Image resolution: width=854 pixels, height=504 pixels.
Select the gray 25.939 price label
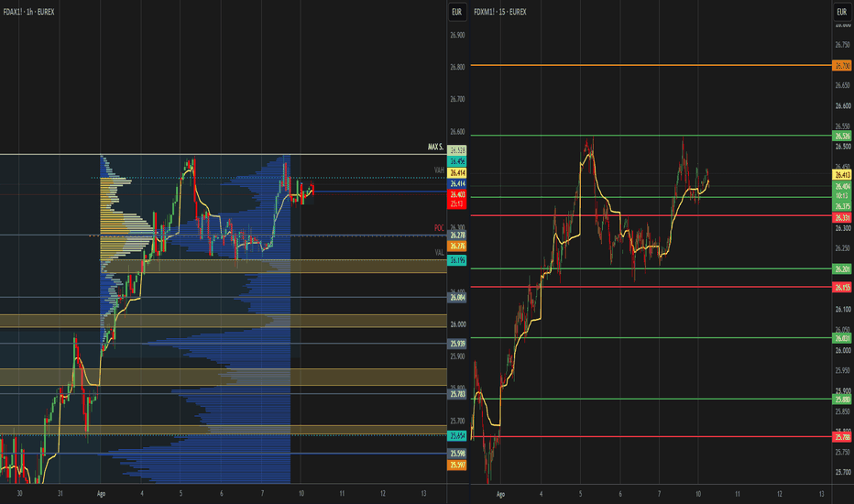pos(457,344)
